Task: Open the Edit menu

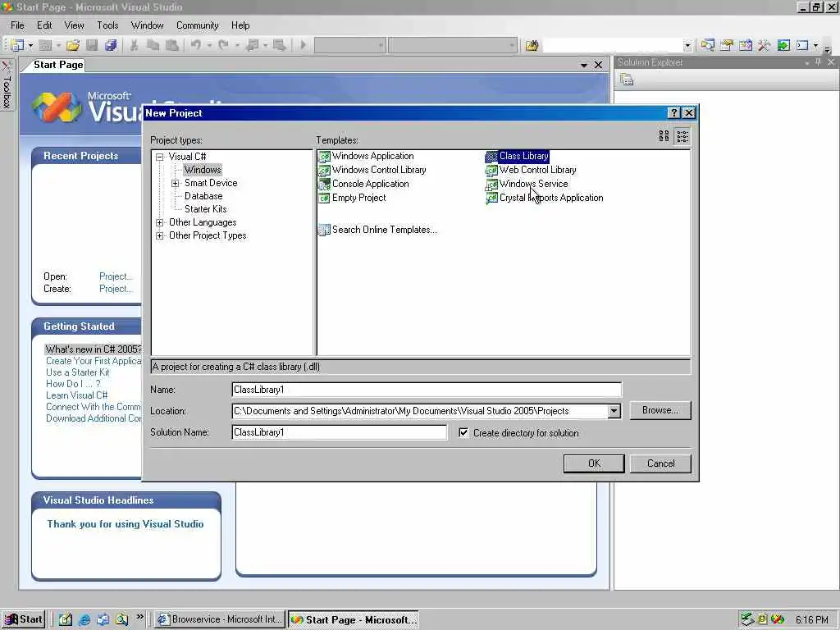Action: click(44, 25)
